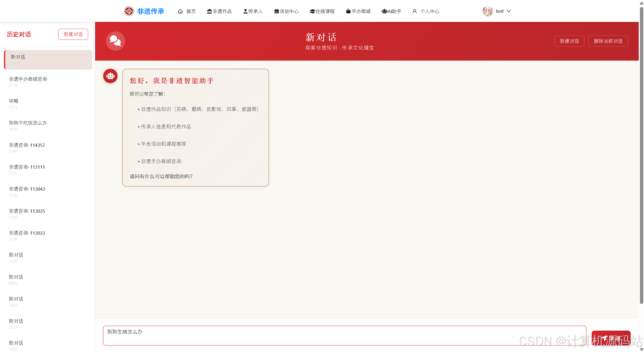Click the message input field

[x=344, y=335]
